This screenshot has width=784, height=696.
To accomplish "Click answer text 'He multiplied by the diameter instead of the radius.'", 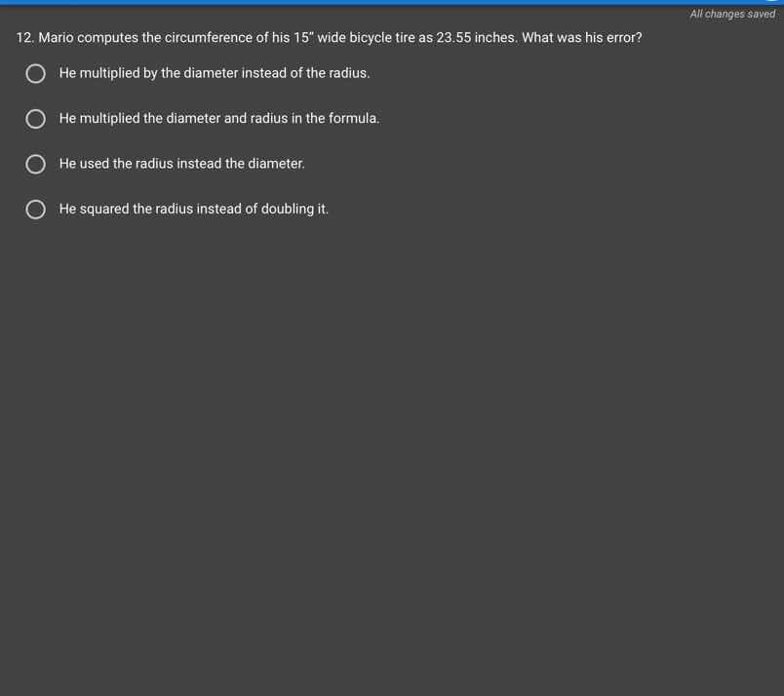I will click(x=215, y=73).
